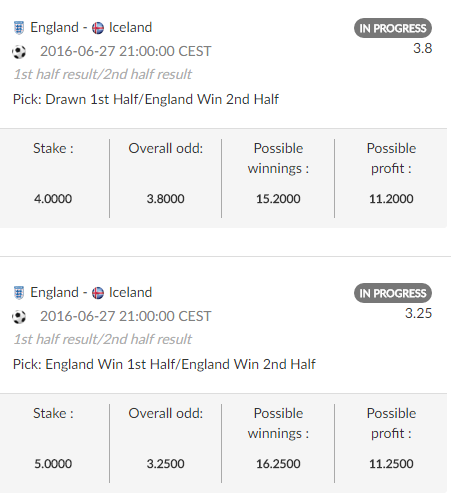Click Iceland flag icon in second bet
This screenshot has height=493, width=451.
(98, 293)
